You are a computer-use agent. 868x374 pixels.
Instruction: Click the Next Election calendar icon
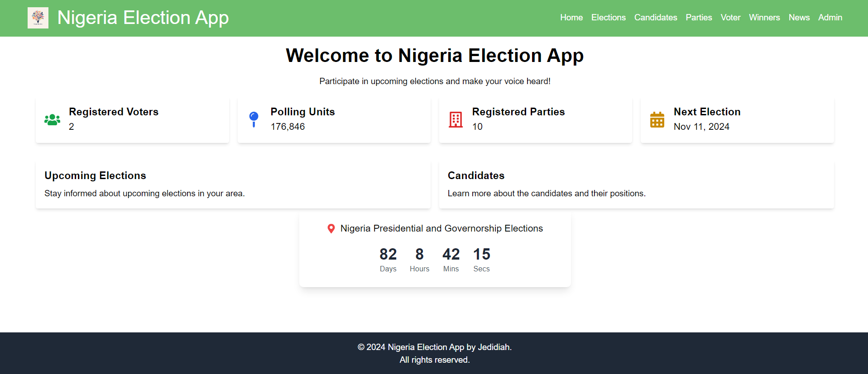(657, 120)
